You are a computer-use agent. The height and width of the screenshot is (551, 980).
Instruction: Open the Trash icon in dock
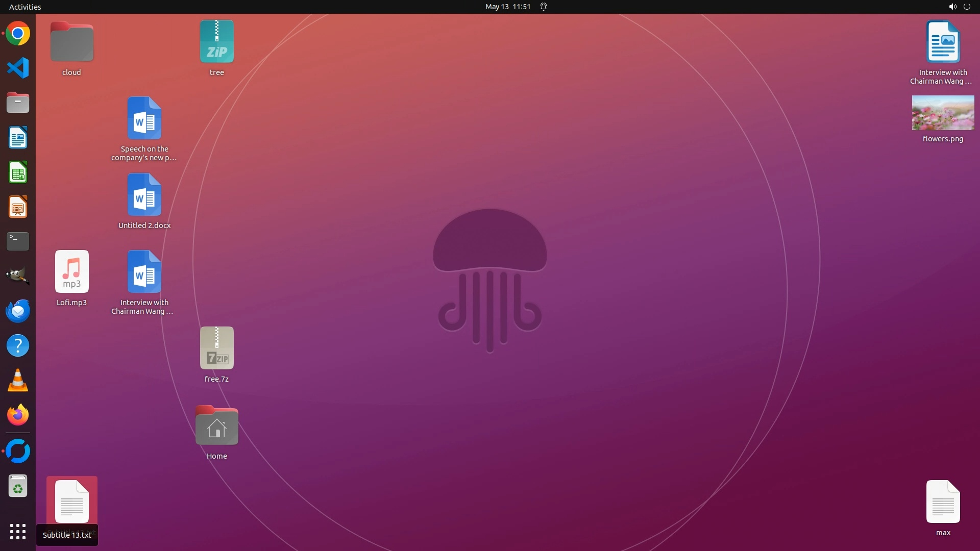18,486
